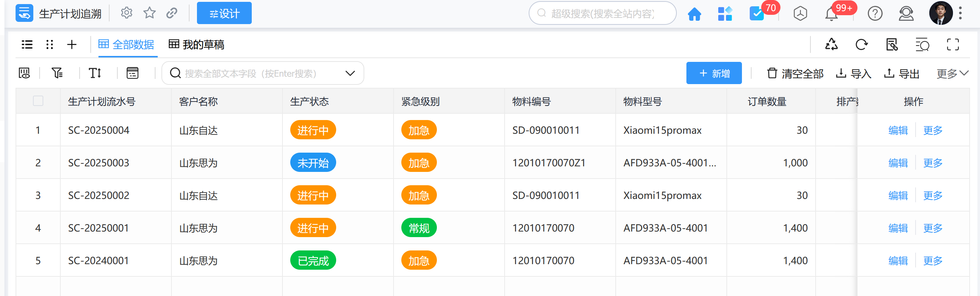Select the 全部数据 tab
Screen dimensions: 980x296
126,45
